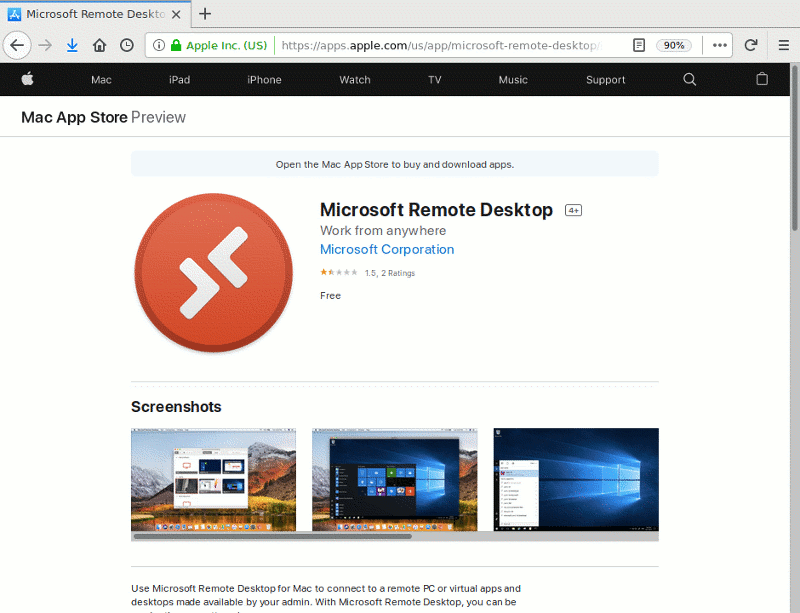Click the 4+ age rating badge

(x=573, y=210)
